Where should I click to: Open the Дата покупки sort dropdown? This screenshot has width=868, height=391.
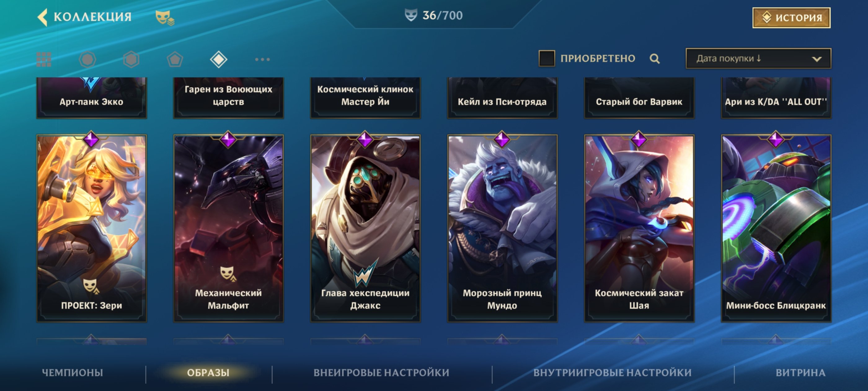coord(758,58)
